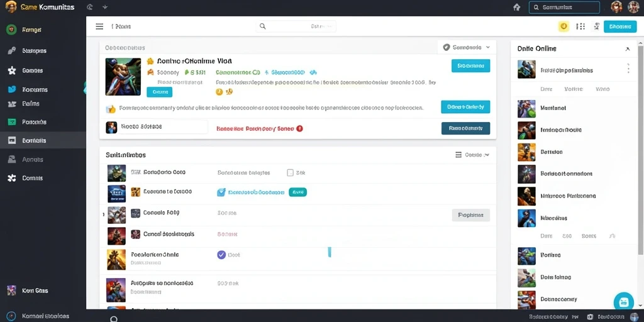The width and height of the screenshot is (644, 322).
Task: Collapse the Online panel with the chevron
Action: point(628,49)
